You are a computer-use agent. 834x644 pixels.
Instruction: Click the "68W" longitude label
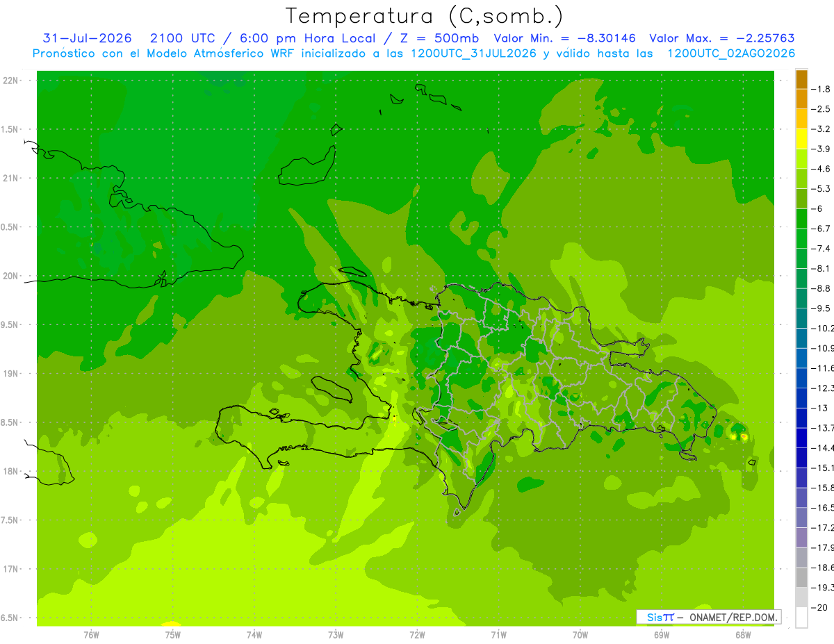pyautogui.click(x=743, y=635)
